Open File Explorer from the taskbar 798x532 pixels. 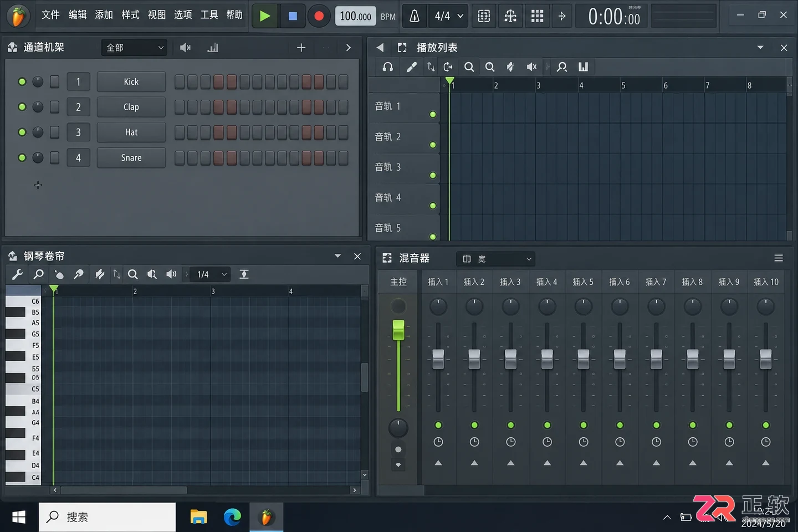point(198,517)
